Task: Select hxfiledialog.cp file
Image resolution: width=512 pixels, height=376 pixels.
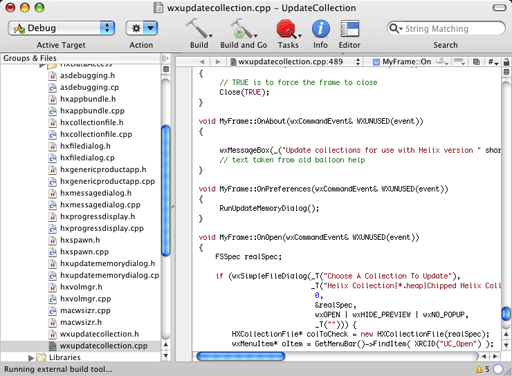Action: (87, 158)
